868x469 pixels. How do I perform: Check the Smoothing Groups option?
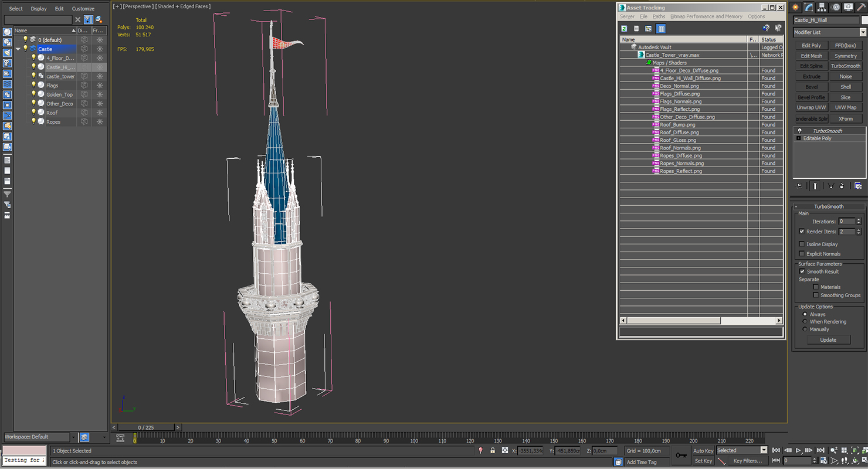pos(816,295)
